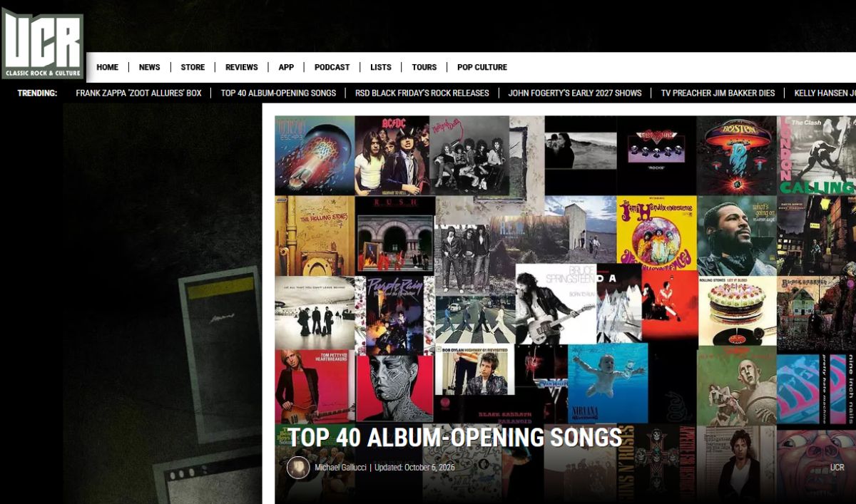Open trending link John Fogerty's Early 2027 Shows
The height and width of the screenshot is (504, 856).
tap(575, 93)
